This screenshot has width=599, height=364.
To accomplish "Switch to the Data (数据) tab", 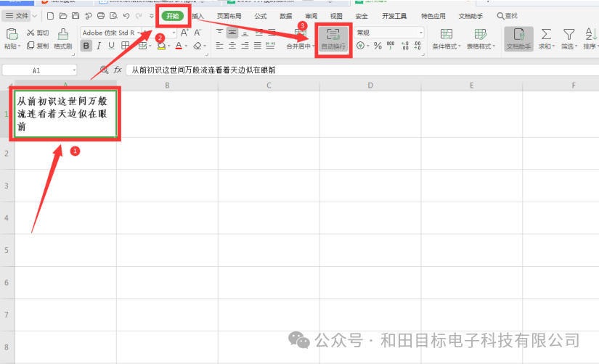I will (x=286, y=16).
